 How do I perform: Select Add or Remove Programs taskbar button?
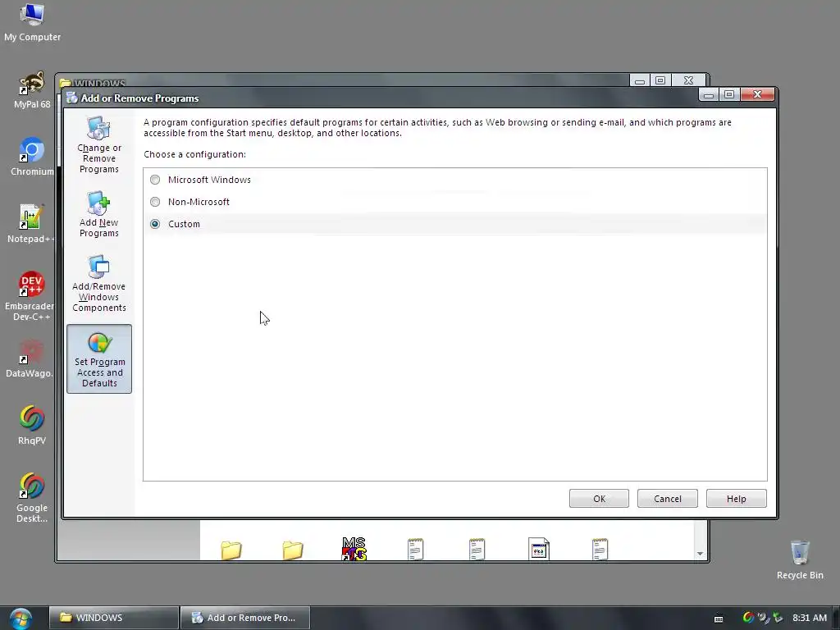tap(245, 618)
